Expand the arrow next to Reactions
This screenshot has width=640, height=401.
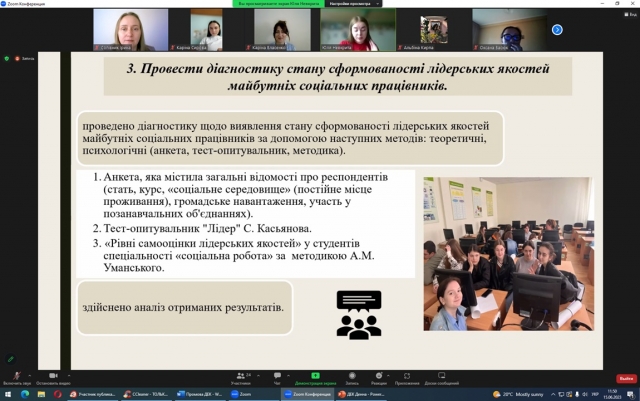point(388,375)
